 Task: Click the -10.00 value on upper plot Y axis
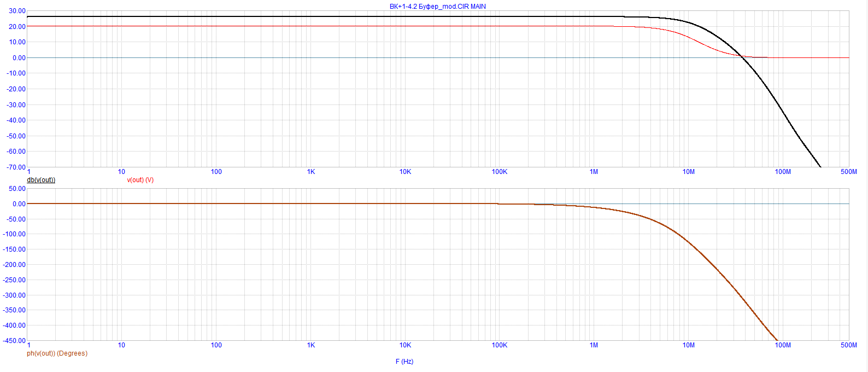(16, 73)
